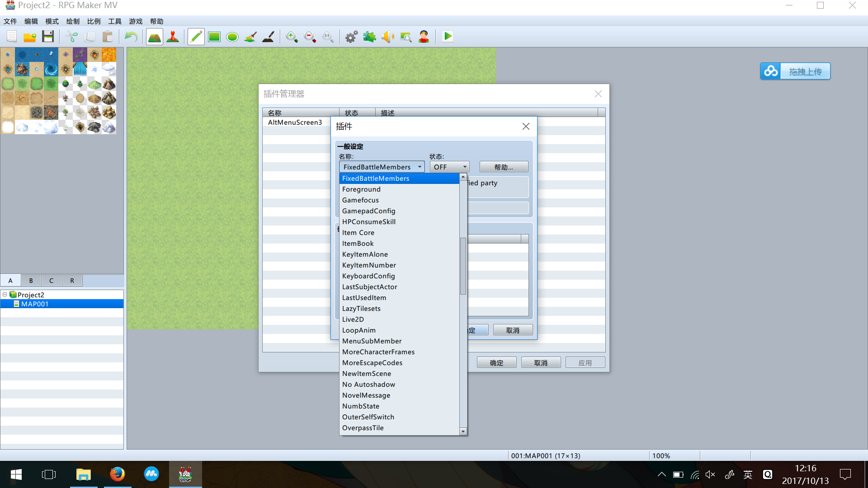Screen dimensions: 868x488
Task: Open Plugin Manager puzzle icon
Action: tap(370, 37)
